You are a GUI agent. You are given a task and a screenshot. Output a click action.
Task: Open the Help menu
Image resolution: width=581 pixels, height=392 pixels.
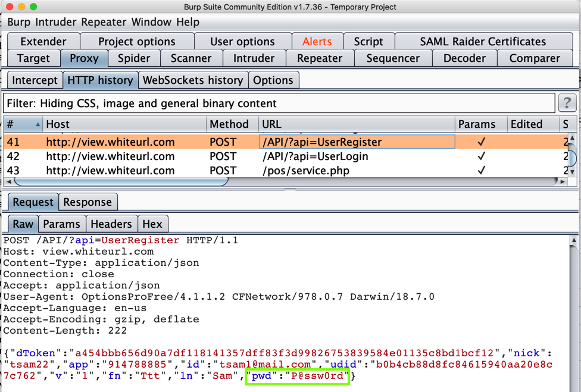pos(188,22)
